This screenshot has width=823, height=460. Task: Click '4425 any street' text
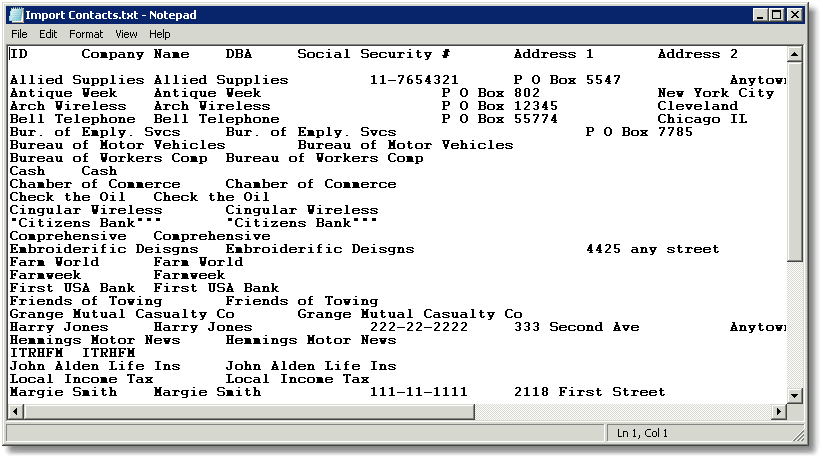pos(652,249)
